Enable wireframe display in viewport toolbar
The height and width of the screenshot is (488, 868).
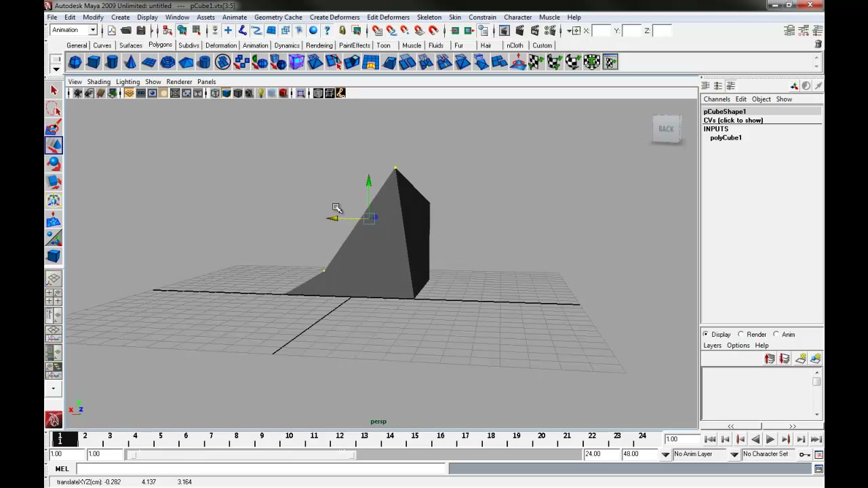(x=215, y=93)
